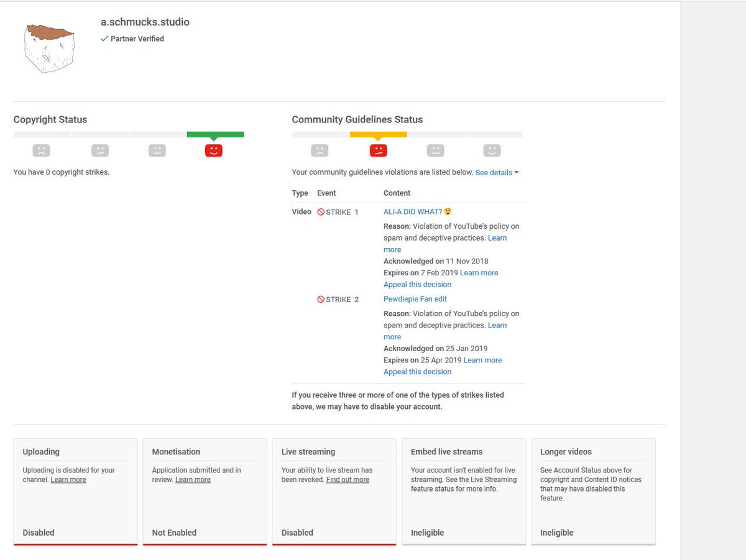Click the Uploading card title
Screen dimensions: 746x560
pos(41,452)
